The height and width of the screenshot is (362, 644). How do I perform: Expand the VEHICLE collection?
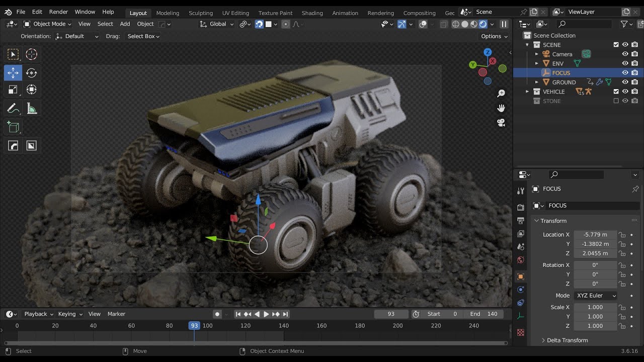tap(527, 92)
